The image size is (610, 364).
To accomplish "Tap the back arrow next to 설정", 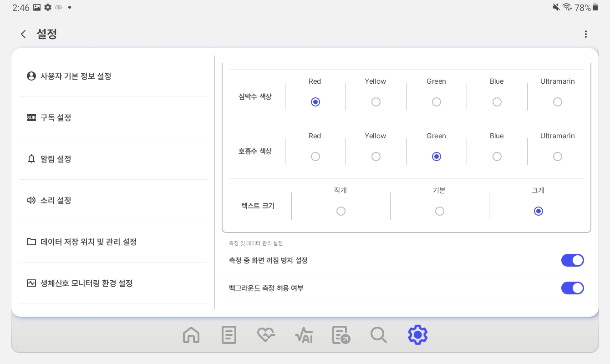I will click(23, 34).
